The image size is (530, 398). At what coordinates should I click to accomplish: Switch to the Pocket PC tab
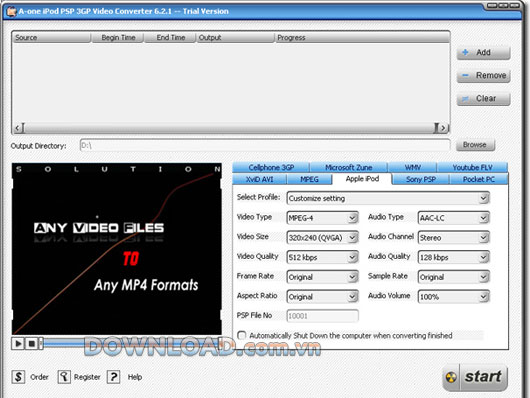(x=479, y=179)
